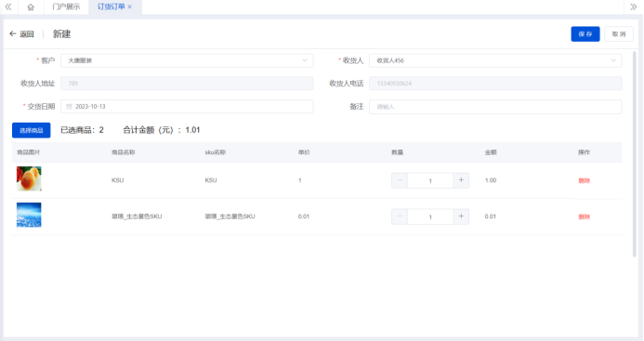The image size is (644, 341).
Task: Click the 合计金额 total text
Action: pos(162,130)
